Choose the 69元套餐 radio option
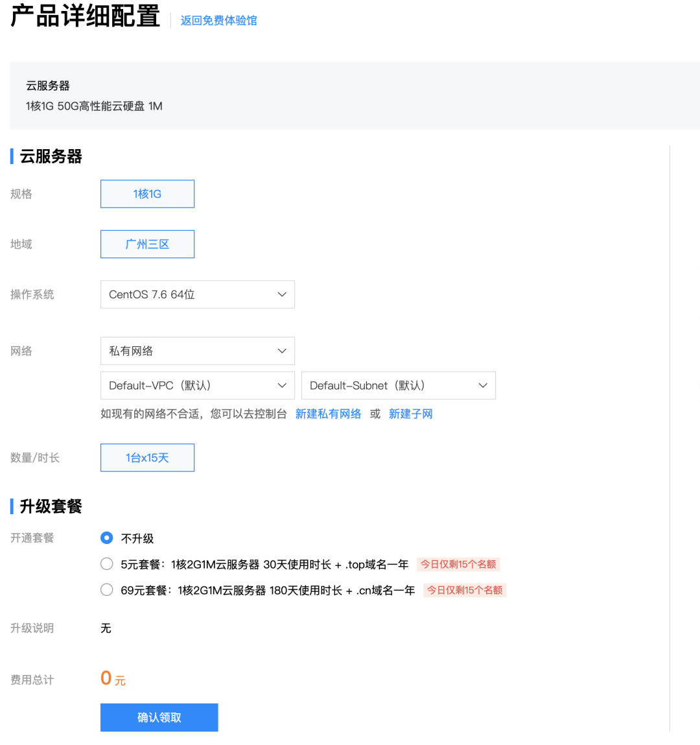 pyautogui.click(x=107, y=590)
